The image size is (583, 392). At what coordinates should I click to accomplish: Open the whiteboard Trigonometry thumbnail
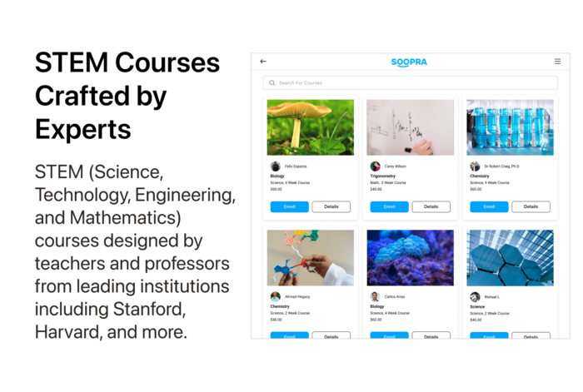pos(410,127)
